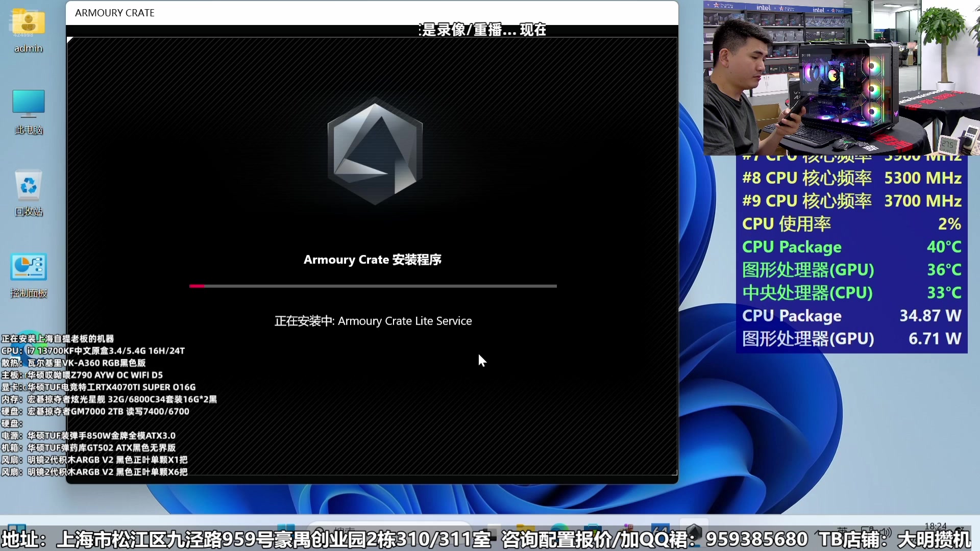Select the 此电脑 (This PC) desktop icon
The height and width of the screenshot is (551, 980).
29,104
